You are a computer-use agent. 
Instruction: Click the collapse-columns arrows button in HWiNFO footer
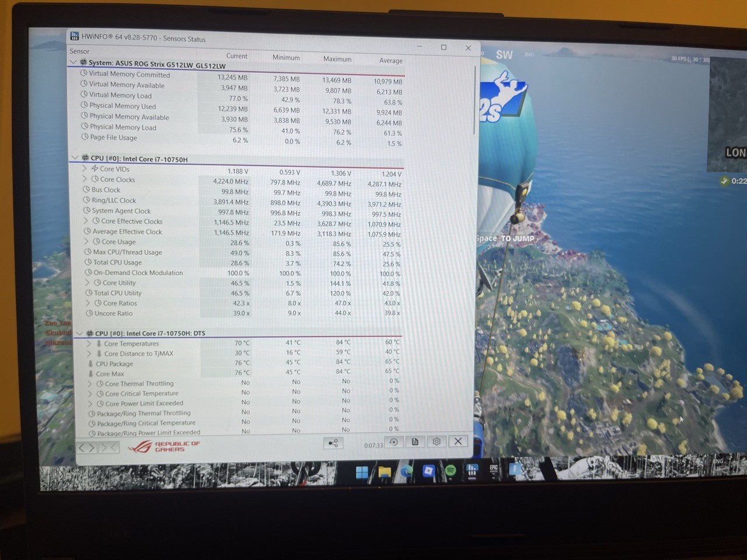tap(109, 448)
